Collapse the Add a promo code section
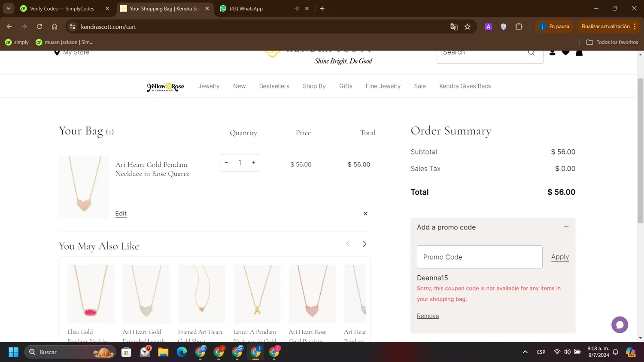The image size is (644, 362). click(566, 227)
